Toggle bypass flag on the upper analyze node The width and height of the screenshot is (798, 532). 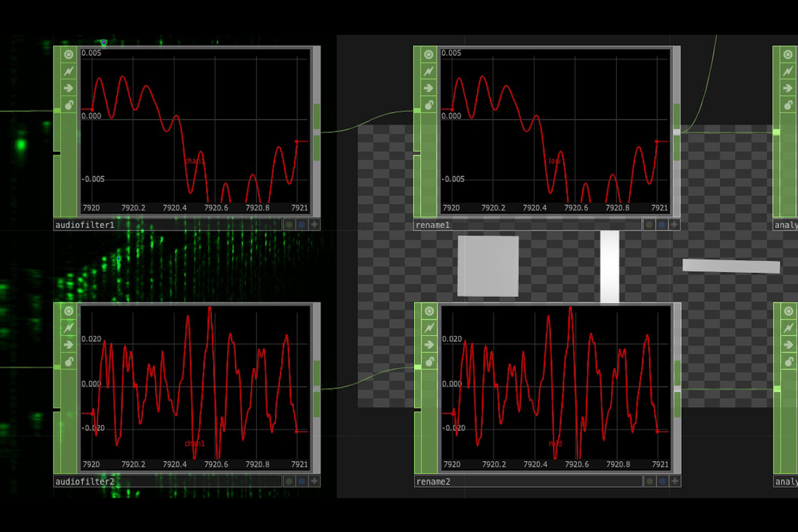click(x=788, y=88)
